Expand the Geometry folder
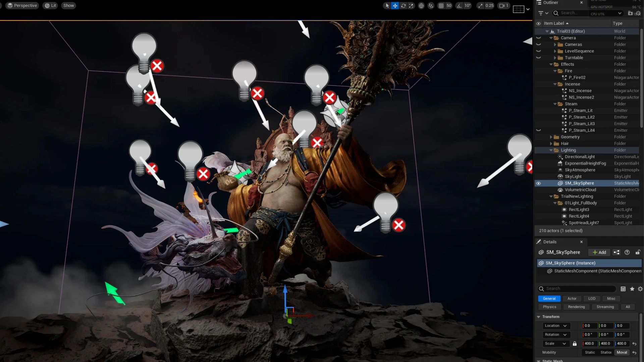This screenshot has width=644, height=362. pyautogui.click(x=551, y=137)
